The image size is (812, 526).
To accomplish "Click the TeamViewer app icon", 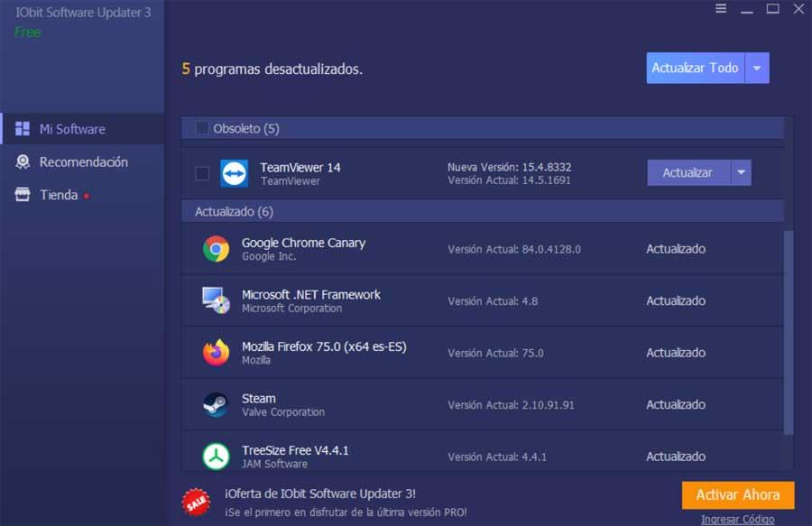I will [234, 173].
